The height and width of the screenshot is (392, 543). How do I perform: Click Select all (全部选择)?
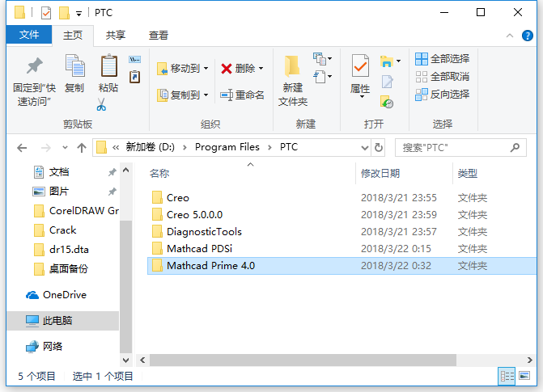[442, 59]
